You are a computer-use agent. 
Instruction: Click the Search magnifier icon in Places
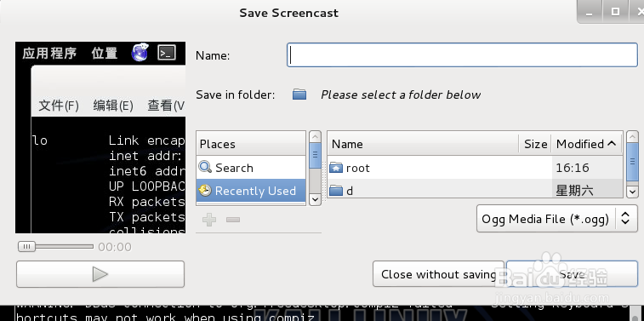[x=205, y=167]
